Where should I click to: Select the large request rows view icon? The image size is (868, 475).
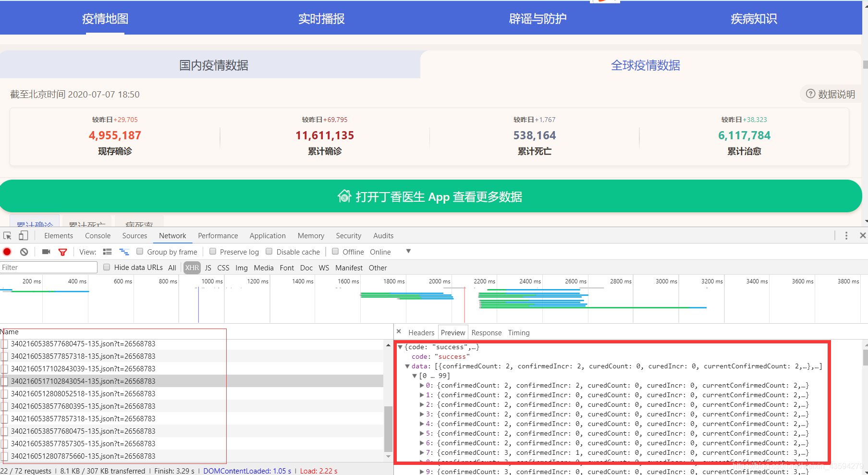pyautogui.click(x=107, y=252)
